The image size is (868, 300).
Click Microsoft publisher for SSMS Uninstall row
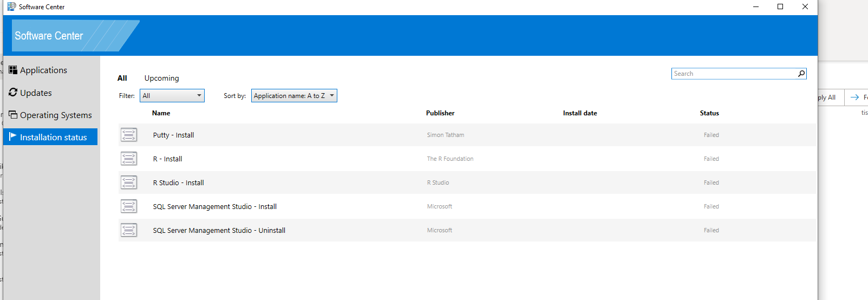[439, 231]
